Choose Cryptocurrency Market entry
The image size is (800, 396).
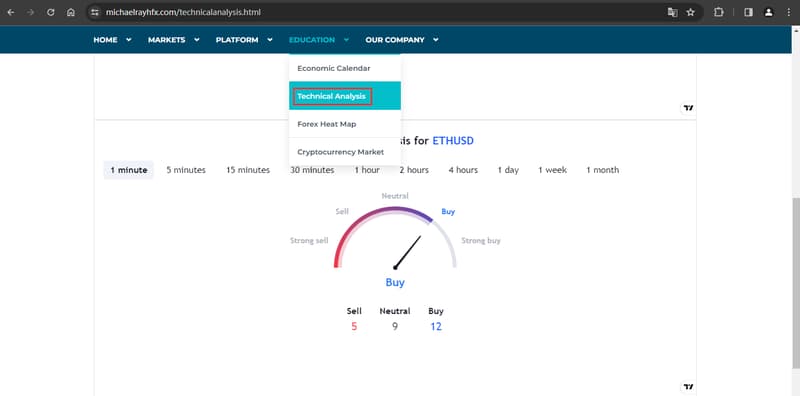point(345,152)
